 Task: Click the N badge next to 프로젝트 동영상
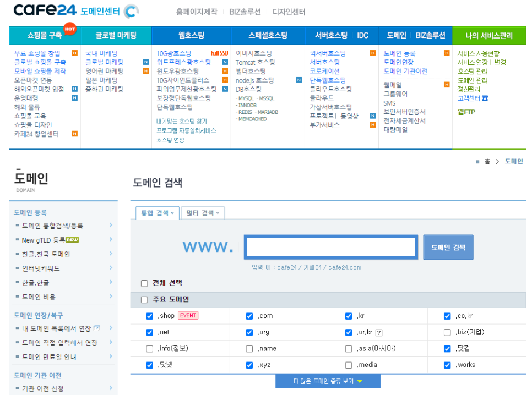373,116
